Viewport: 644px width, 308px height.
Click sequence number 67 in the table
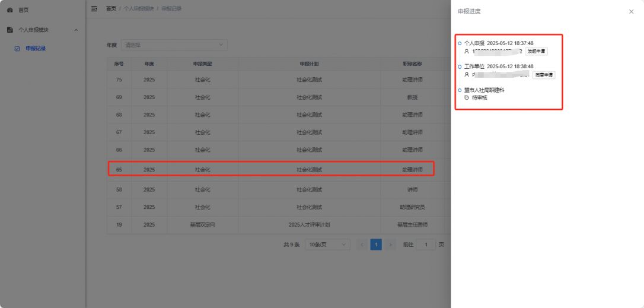tap(119, 132)
